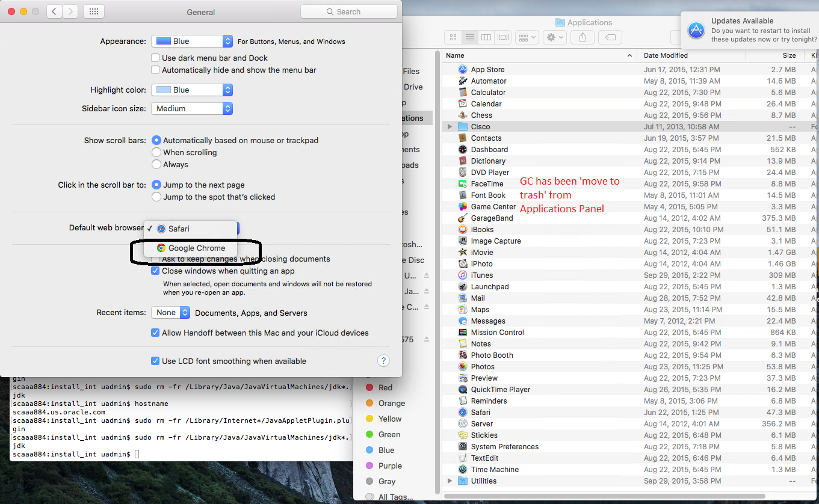Image resolution: width=819 pixels, height=504 pixels.
Task: Choose Google Chrome from browser menu
Action: (191, 248)
